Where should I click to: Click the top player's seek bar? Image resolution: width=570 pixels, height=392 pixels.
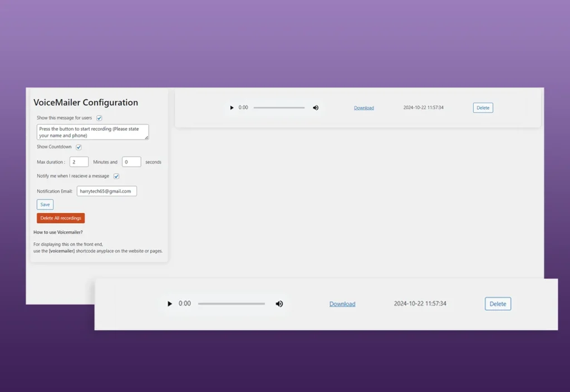pyautogui.click(x=279, y=107)
